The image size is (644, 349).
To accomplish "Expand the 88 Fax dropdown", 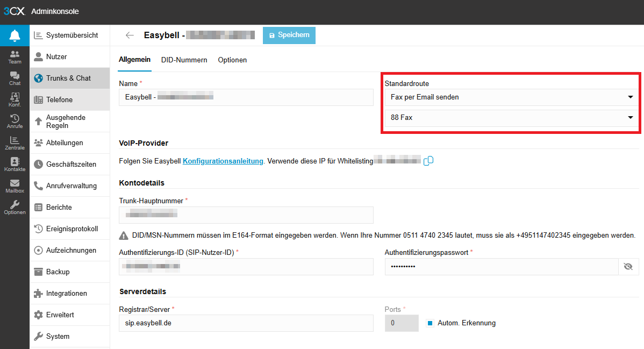I will [x=511, y=118].
